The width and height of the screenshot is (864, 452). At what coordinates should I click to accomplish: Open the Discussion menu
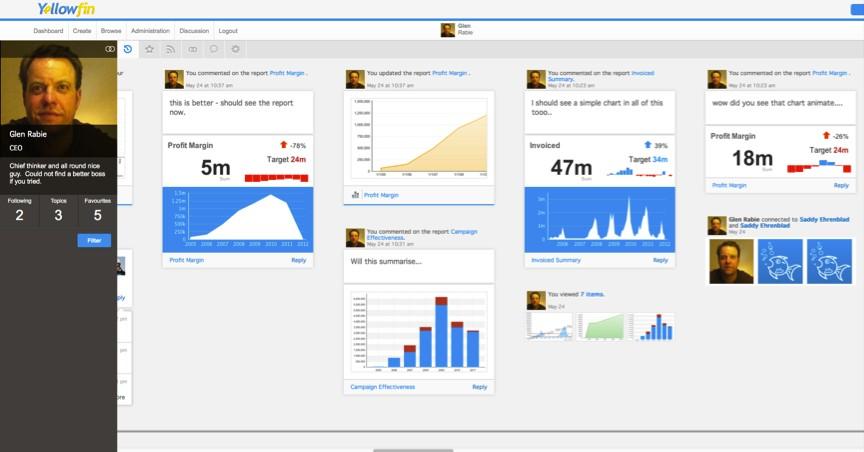(194, 31)
